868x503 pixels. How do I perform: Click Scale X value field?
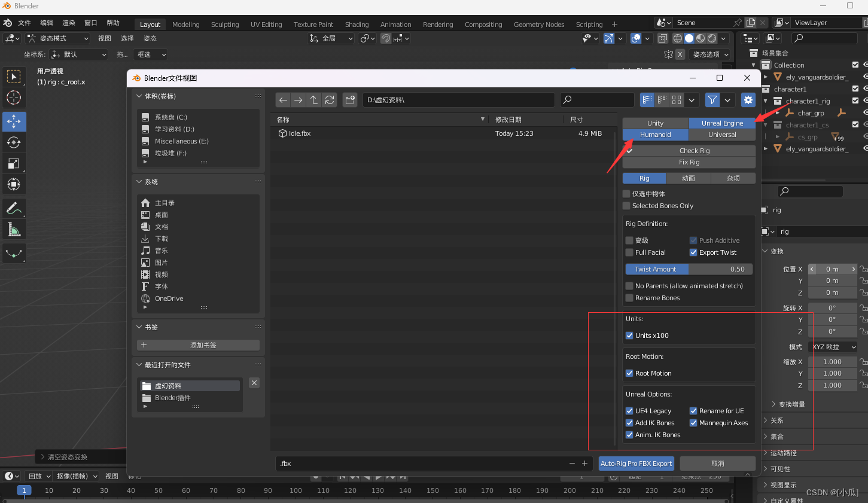tap(833, 362)
